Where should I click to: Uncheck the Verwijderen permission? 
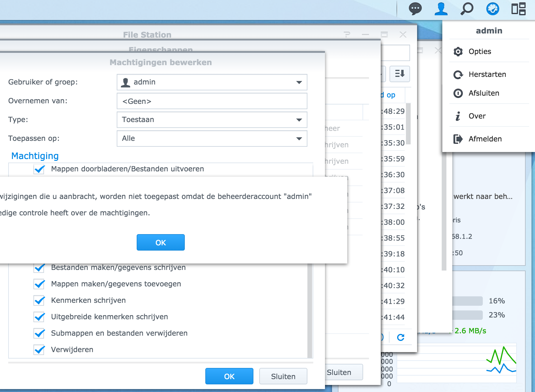pos(39,350)
